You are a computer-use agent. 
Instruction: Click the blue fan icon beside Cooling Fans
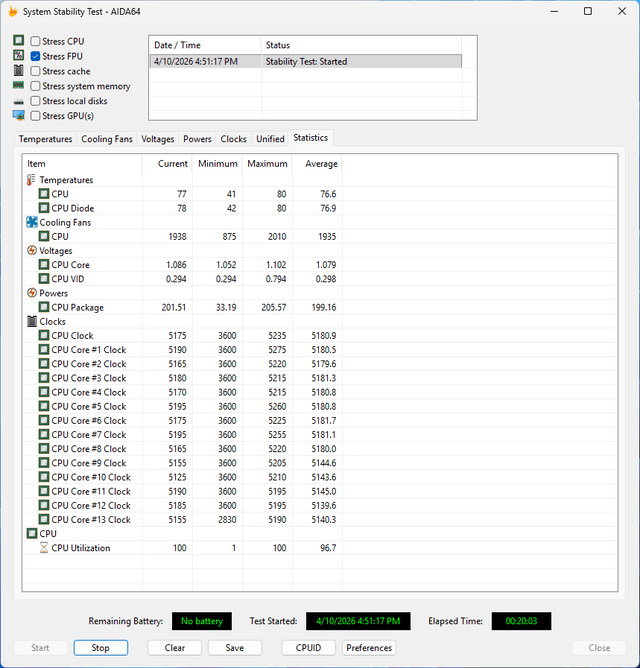pos(32,222)
